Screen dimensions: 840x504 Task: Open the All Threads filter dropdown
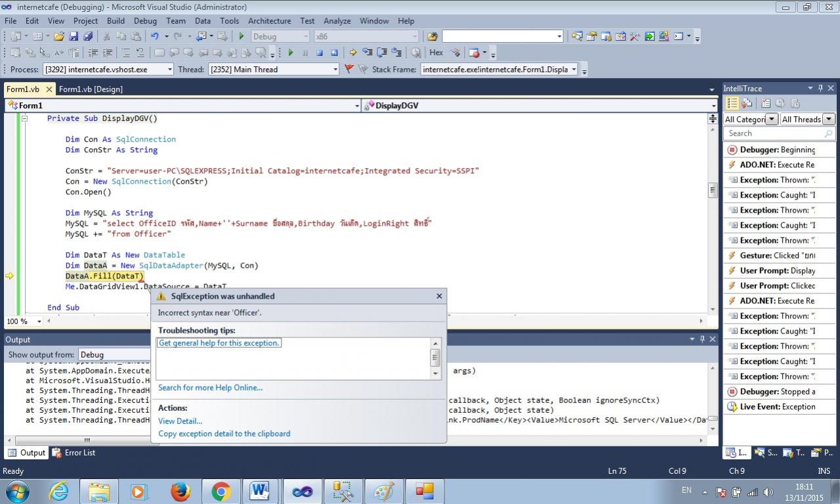pos(828,119)
